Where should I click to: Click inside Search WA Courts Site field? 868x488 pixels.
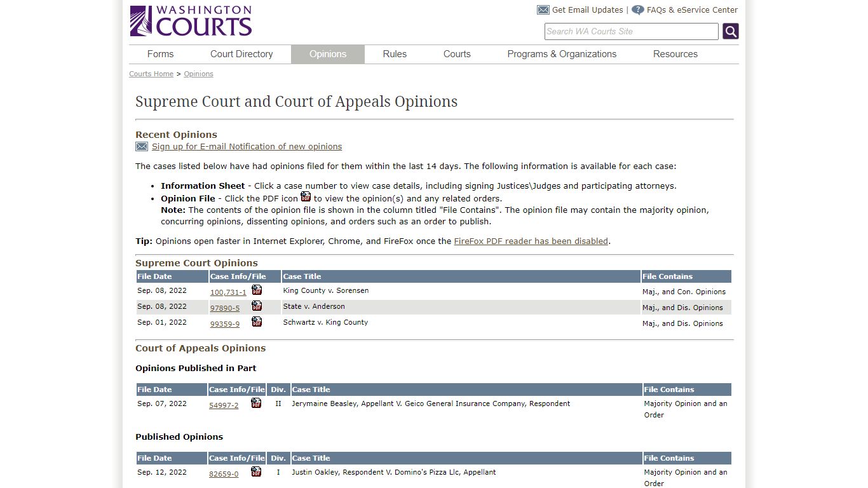[632, 31]
